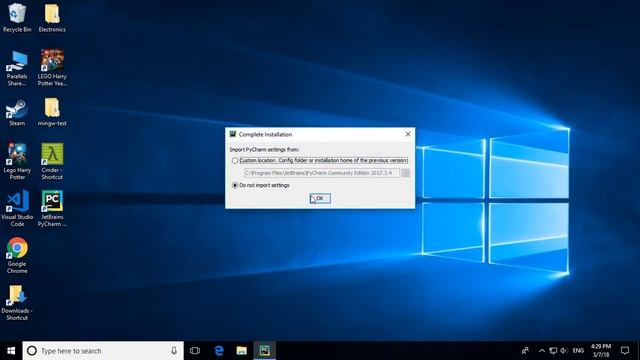The width and height of the screenshot is (640, 360).
Task: Click the PyCharm icon in the dialog title bar
Action: [233, 134]
